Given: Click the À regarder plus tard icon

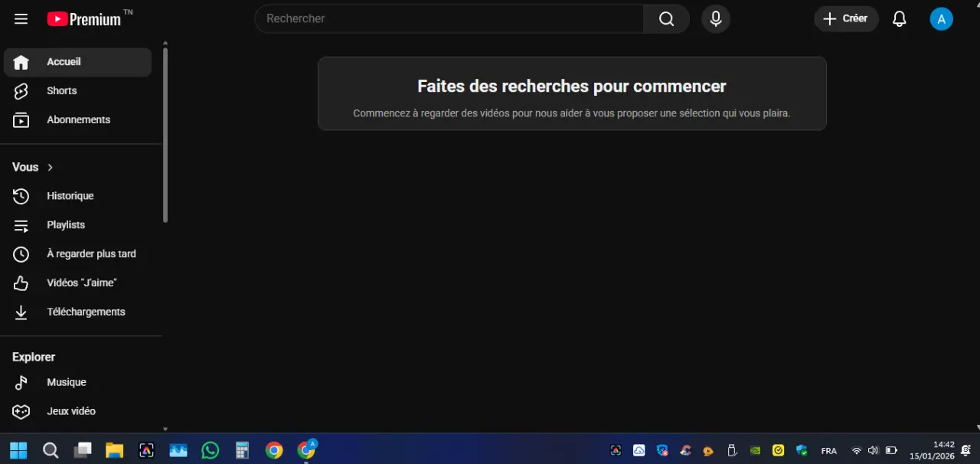Looking at the screenshot, I should point(21,254).
